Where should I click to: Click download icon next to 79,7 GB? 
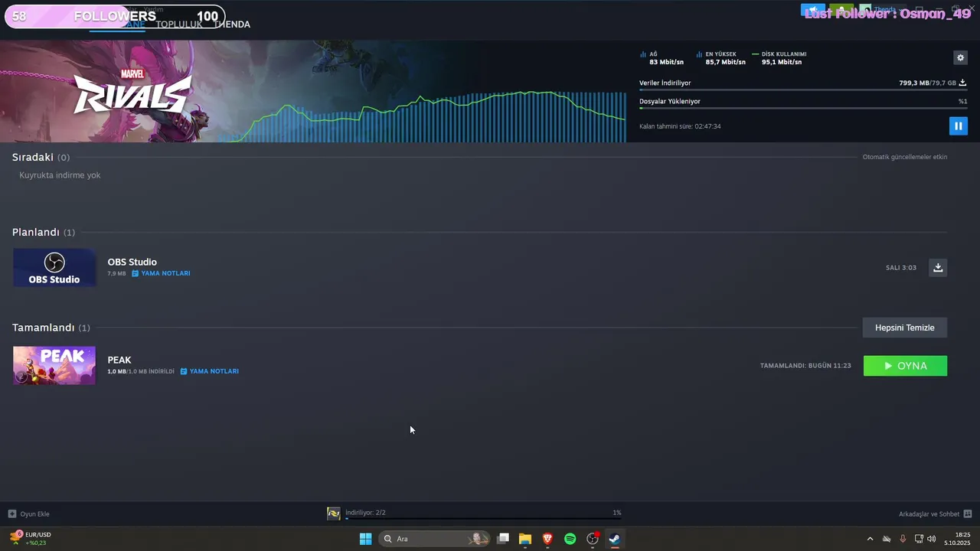[962, 83]
